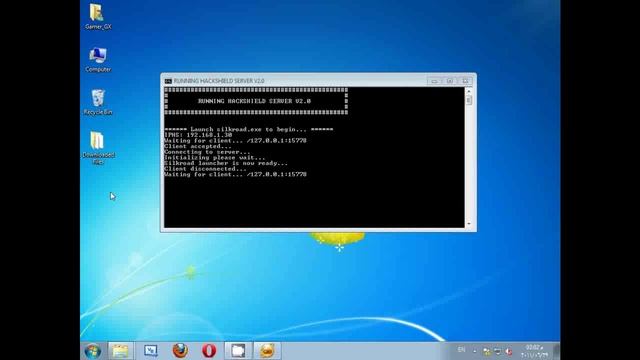Open the Computer desktop icon
This screenshot has height=360, width=640.
pyautogui.click(x=98, y=60)
